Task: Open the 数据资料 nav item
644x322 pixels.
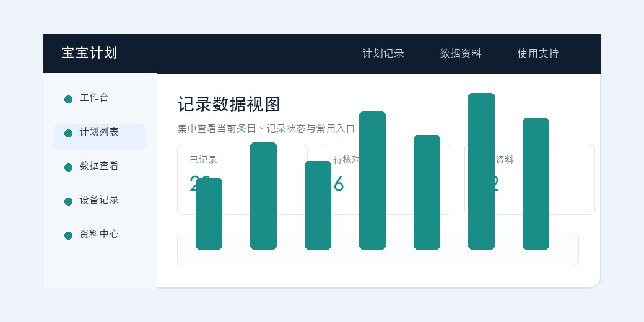Action: coord(461,53)
